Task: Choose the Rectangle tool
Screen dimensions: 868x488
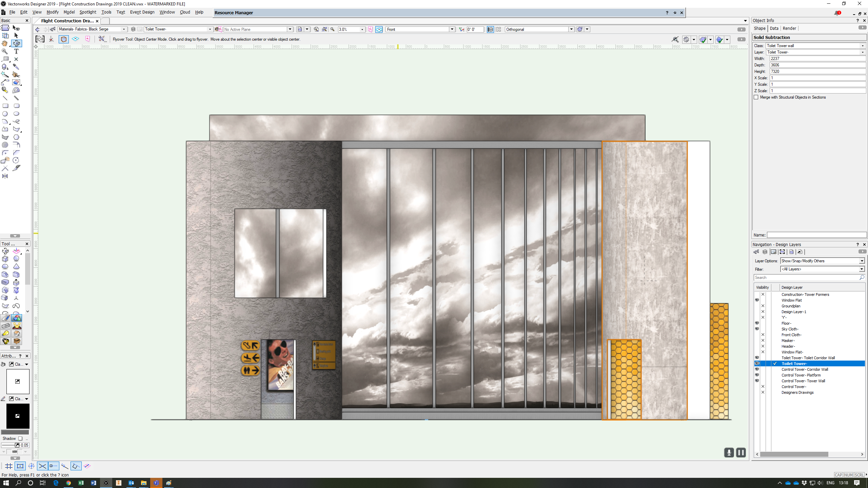Action: (x=5, y=106)
